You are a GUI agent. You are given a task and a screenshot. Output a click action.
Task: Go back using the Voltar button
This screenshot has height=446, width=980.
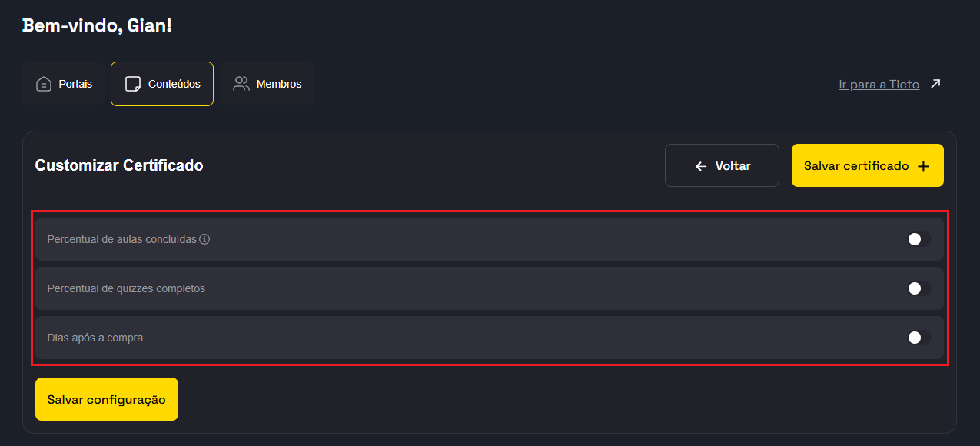tap(722, 165)
